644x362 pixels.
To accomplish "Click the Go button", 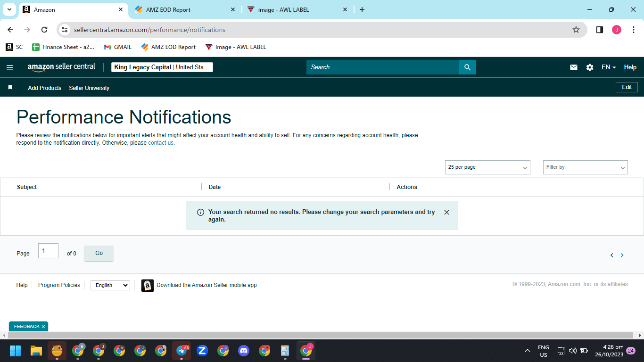I will tap(99, 254).
